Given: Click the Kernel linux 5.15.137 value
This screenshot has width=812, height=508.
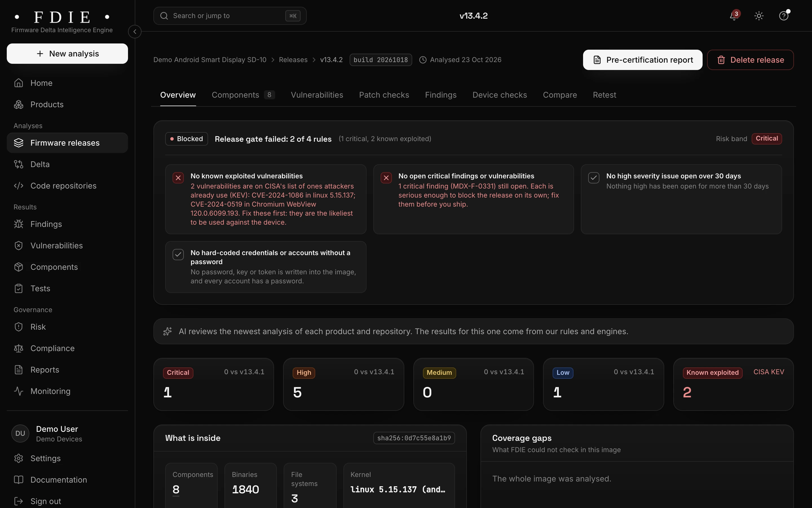Looking at the screenshot, I should [398, 490].
